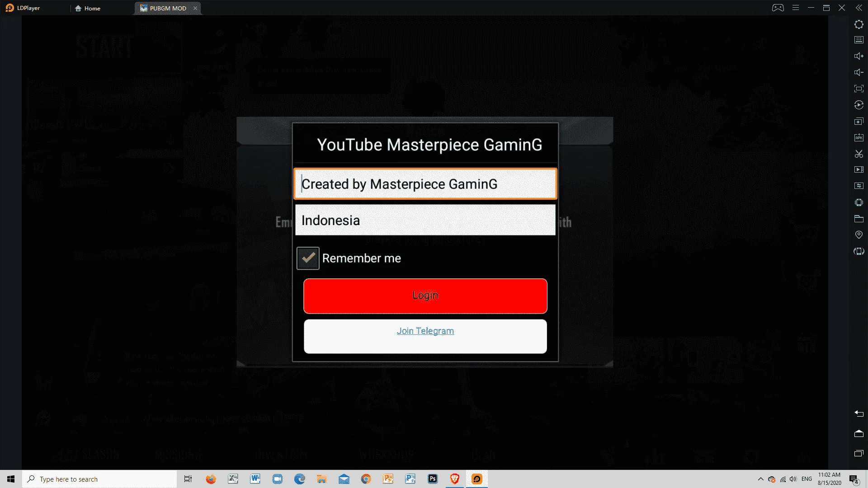Launch Publisher from the taskbar

(x=410, y=479)
